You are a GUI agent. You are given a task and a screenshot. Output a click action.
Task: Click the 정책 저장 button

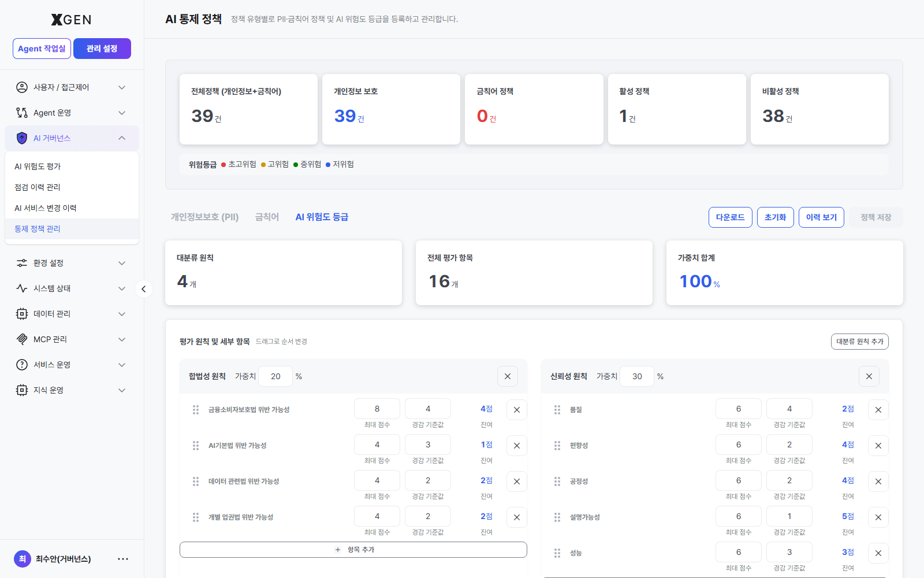[x=876, y=217]
